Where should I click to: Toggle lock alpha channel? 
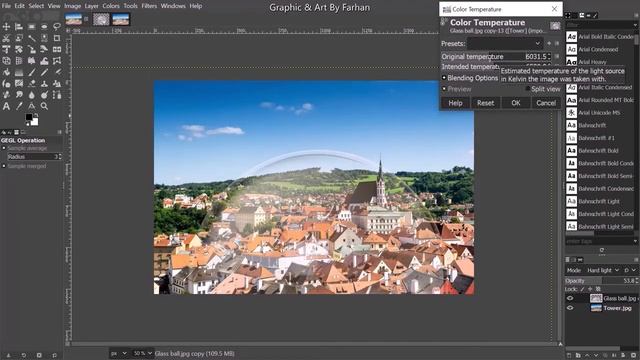(598, 289)
